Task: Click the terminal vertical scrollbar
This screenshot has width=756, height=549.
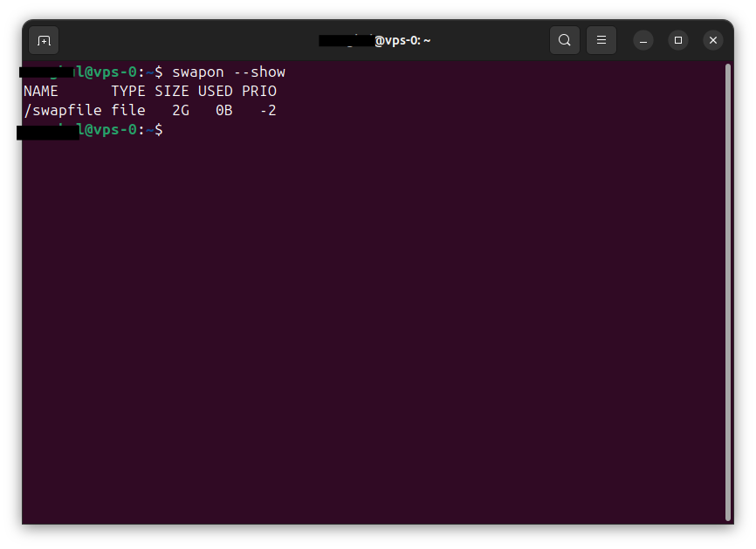Action: tap(728, 292)
